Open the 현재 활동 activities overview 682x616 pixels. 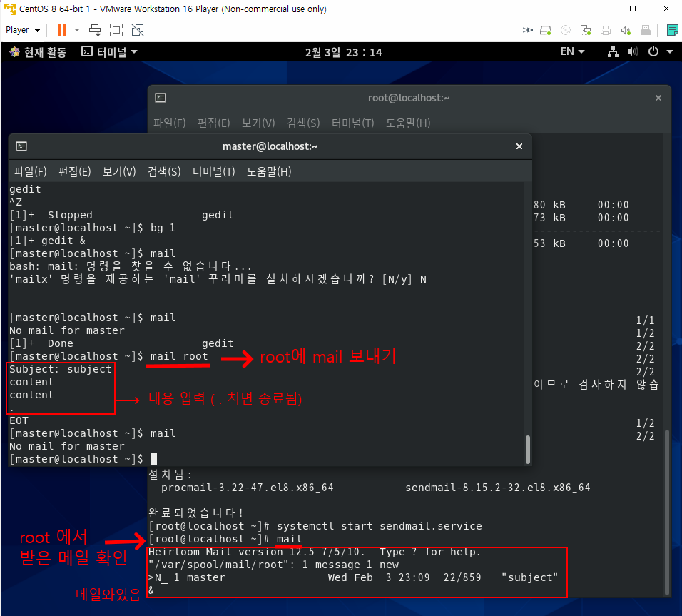coord(39,52)
